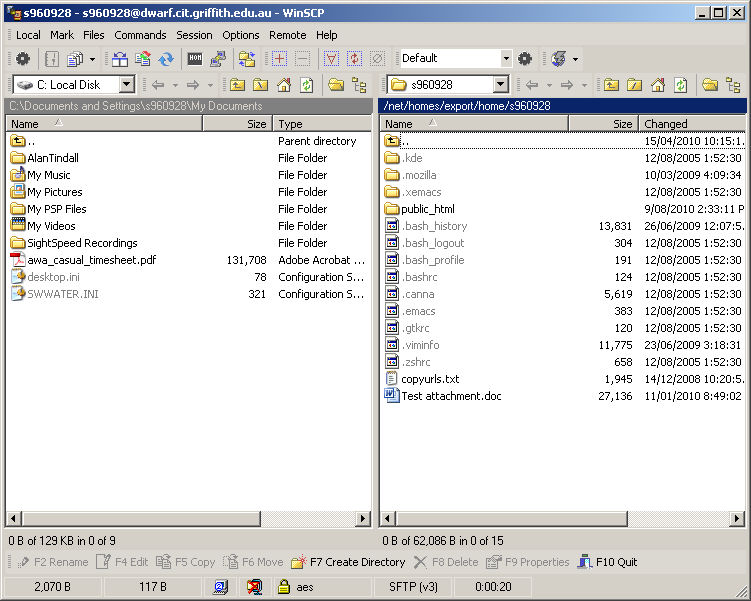This screenshot has width=751, height=601.
Task: Select My Pictures folder
Action: coord(46,192)
